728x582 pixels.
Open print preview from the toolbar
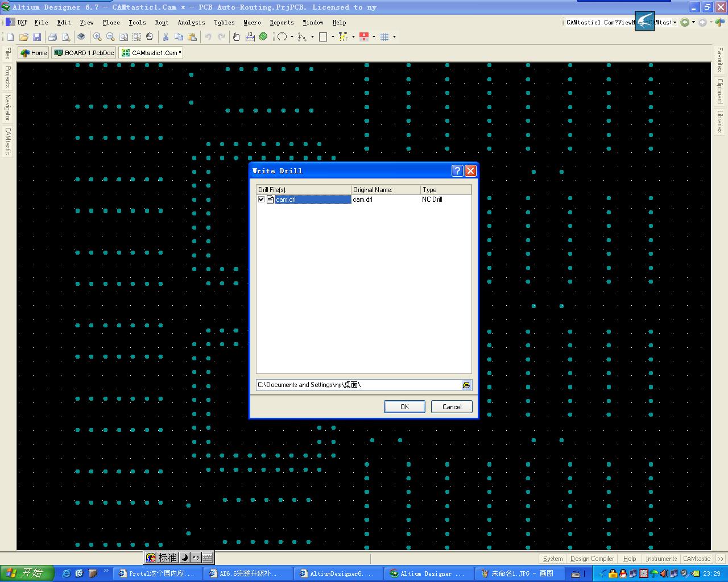[66, 37]
